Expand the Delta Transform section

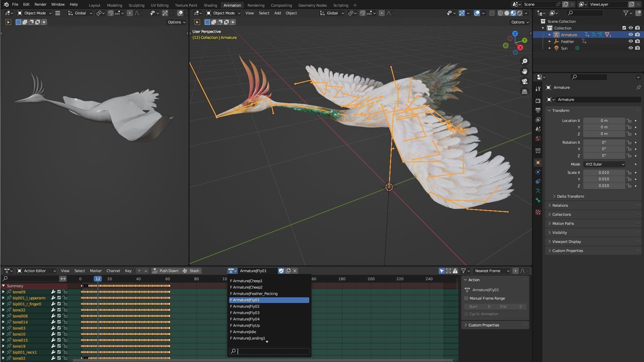click(x=570, y=196)
